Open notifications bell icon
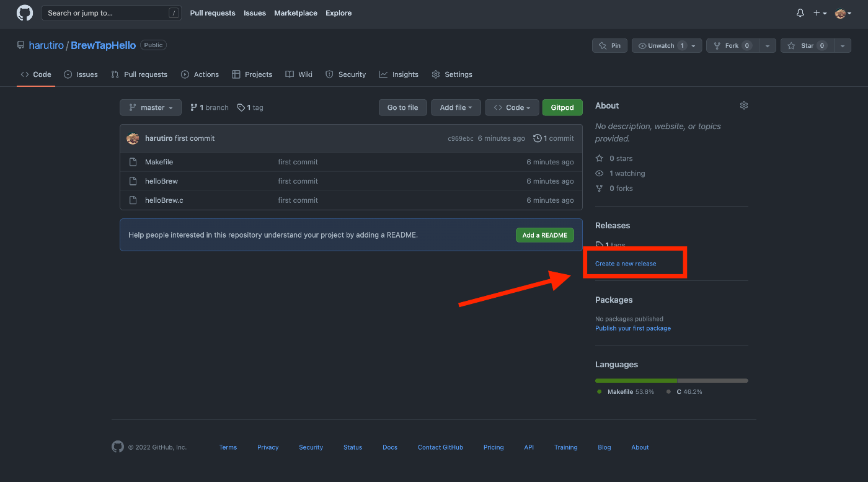 point(800,13)
